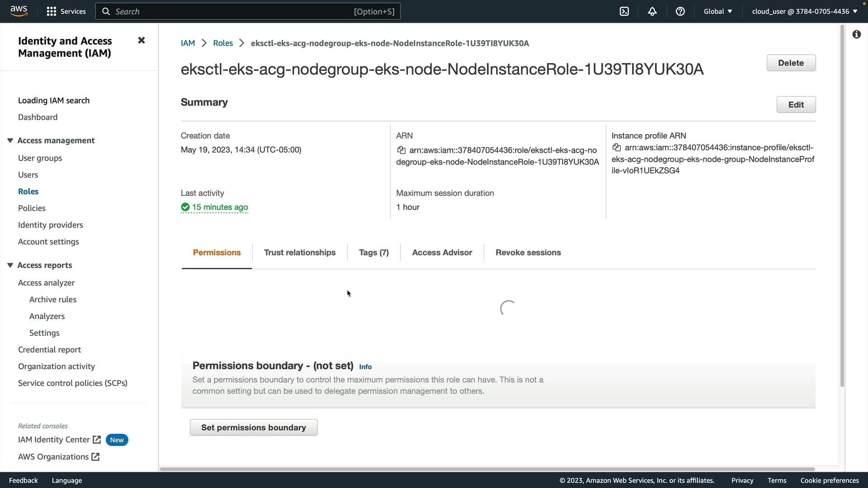Open the Global region dropdown
This screenshot has height=488, width=868.
(717, 11)
